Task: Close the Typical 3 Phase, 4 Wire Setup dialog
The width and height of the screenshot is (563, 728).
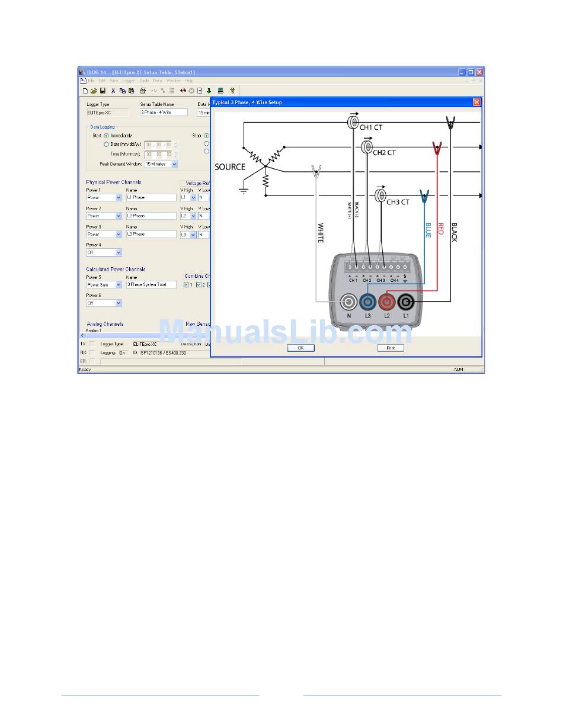Action: [x=476, y=102]
